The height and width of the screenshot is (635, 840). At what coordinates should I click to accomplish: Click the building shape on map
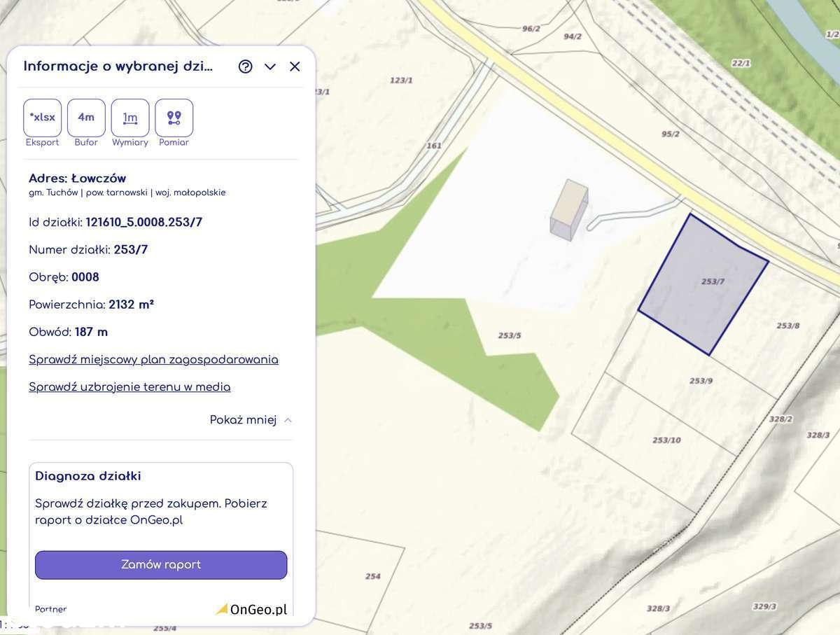pyautogui.click(x=568, y=210)
